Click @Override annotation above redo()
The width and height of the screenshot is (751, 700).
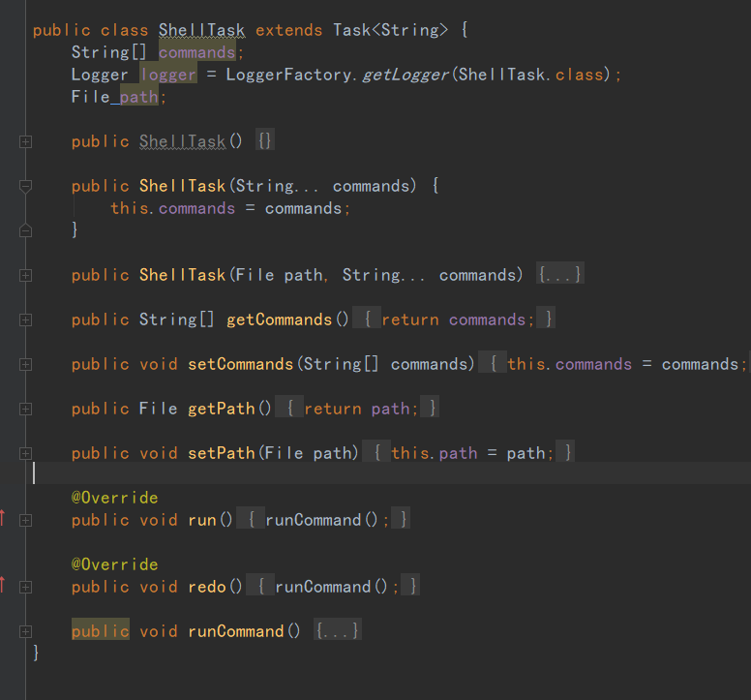115,564
